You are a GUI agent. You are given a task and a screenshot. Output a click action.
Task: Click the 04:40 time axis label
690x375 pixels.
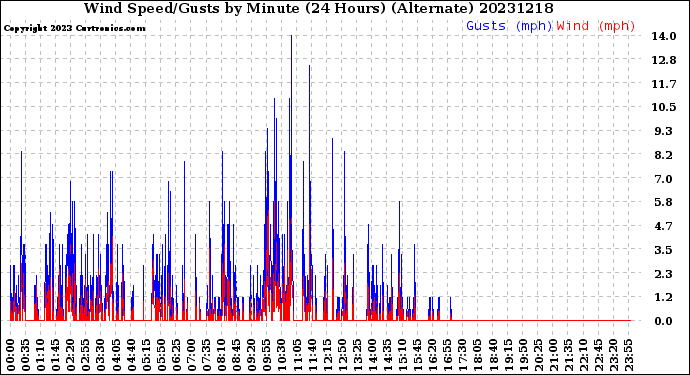pos(131,355)
